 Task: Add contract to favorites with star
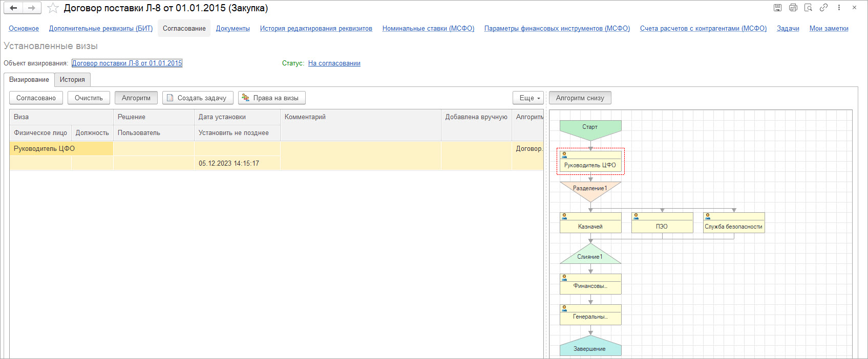(x=53, y=8)
